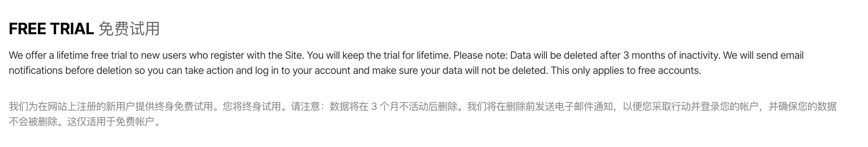Click the phrase 'make sure your data'
This screenshot has width=868, height=147.
417,71
